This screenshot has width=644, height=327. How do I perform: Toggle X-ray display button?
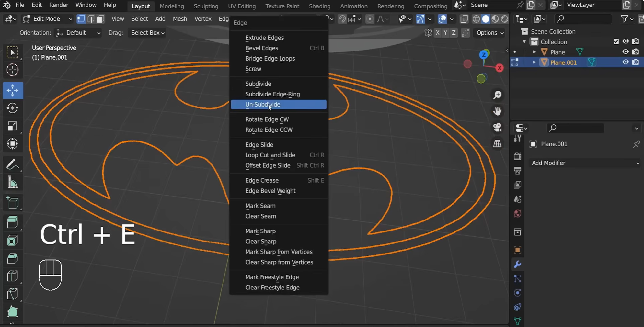464,19
